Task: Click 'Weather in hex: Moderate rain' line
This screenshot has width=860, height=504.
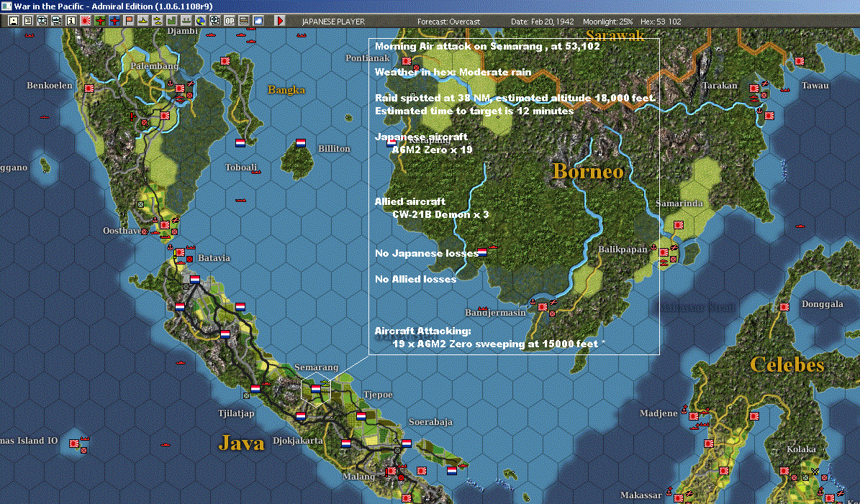Action: [x=453, y=72]
